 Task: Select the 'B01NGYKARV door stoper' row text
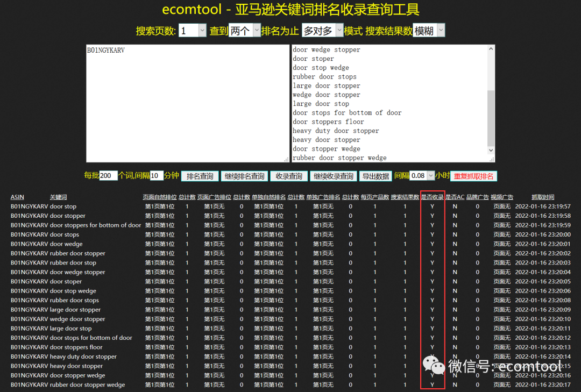click(x=46, y=281)
